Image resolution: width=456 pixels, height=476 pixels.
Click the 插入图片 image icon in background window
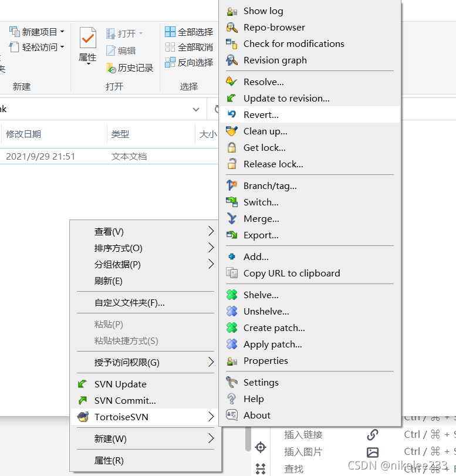coord(373,452)
